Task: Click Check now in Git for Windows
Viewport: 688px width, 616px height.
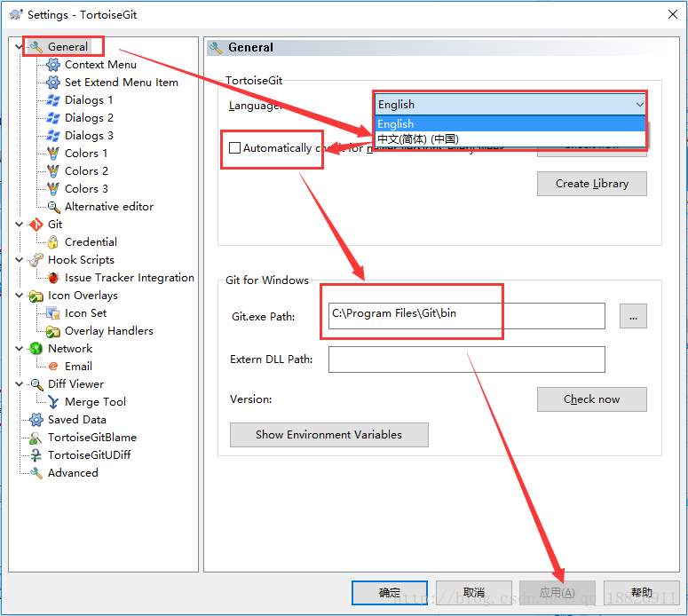Action: [592, 399]
